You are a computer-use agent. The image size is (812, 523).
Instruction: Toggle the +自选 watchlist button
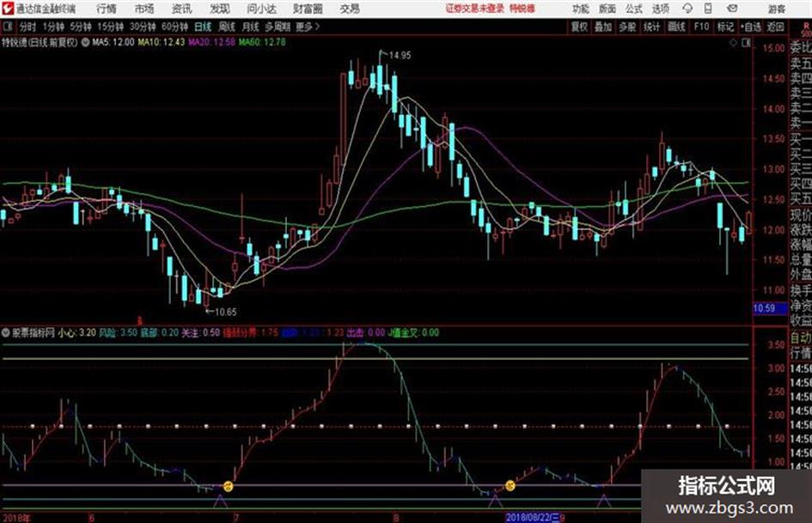pyautogui.click(x=750, y=27)
